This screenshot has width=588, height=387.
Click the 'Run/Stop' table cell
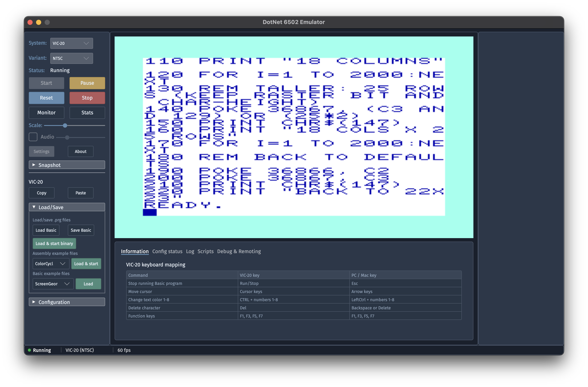[294, 284]
